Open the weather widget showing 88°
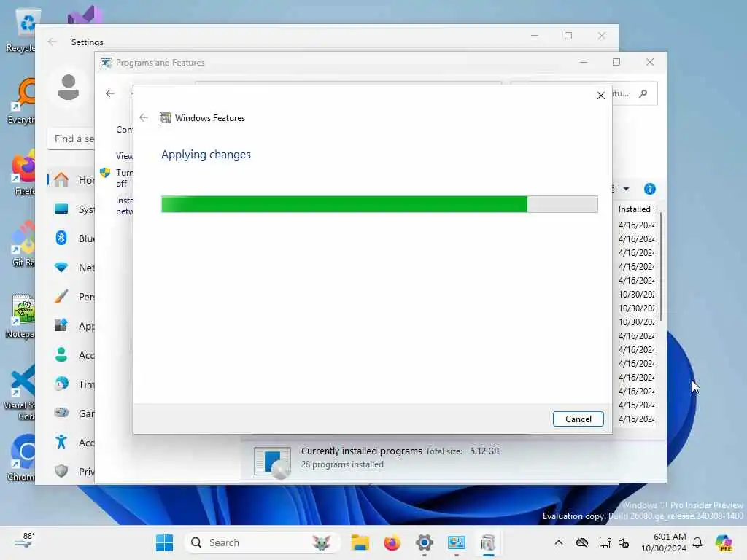The width and height of the screenshot is (747, 560). coord(24,542)
